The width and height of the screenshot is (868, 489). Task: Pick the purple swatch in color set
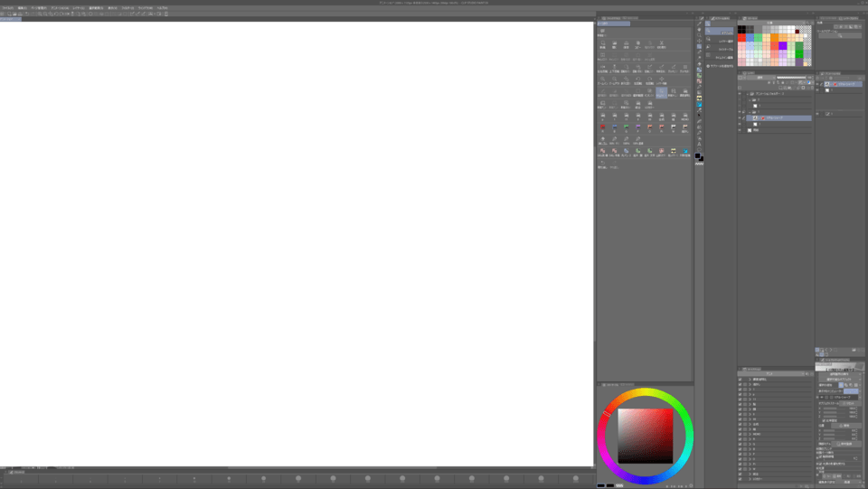pos(783,46)
